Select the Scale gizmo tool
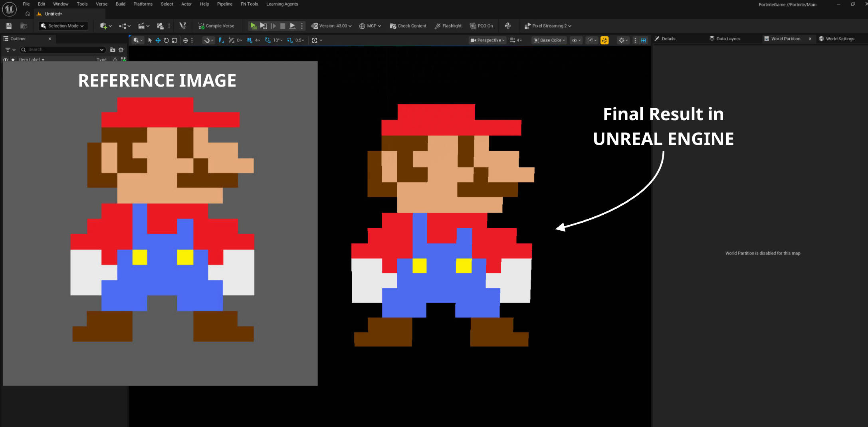This screenshot has height=427, width=868. (174, 40)
